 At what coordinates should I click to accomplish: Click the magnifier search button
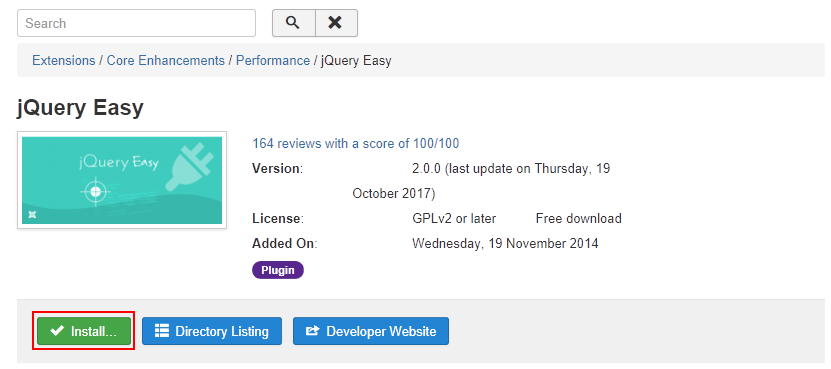294,23
